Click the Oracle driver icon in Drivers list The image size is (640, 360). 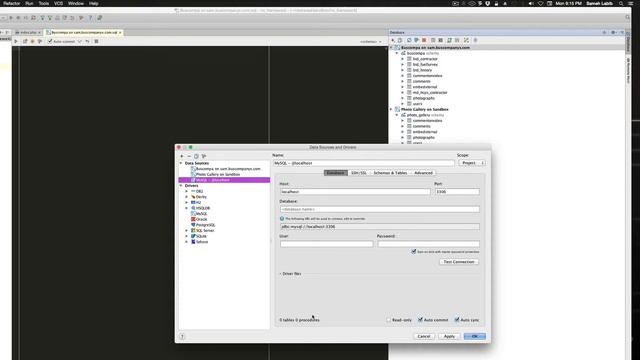pos(193,219)
